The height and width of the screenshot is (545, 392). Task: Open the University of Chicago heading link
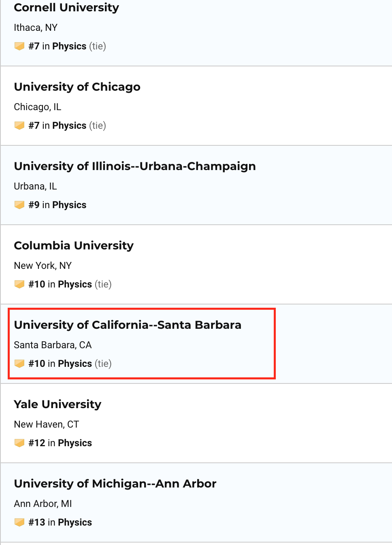pos(77,87)
